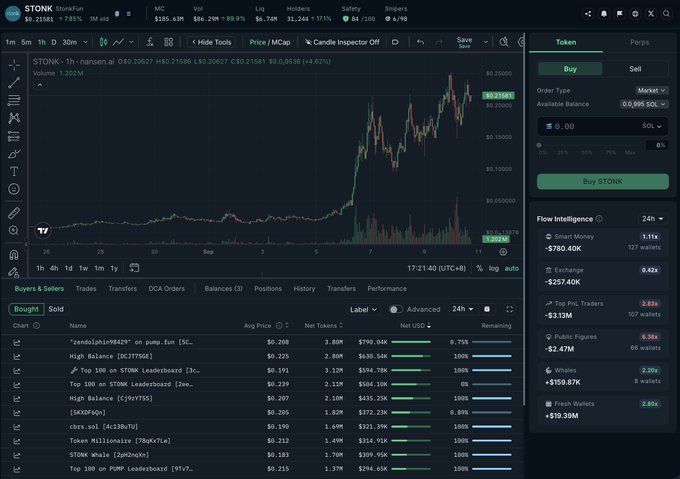Open notifications bell icon
This screenshot has width=680, height=479.
[x=604, y=14]
